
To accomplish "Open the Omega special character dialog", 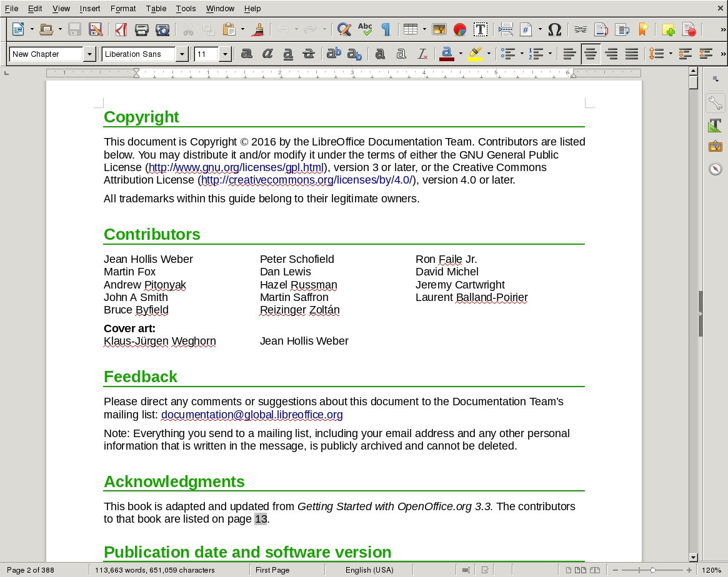I will tap(554, 29).
